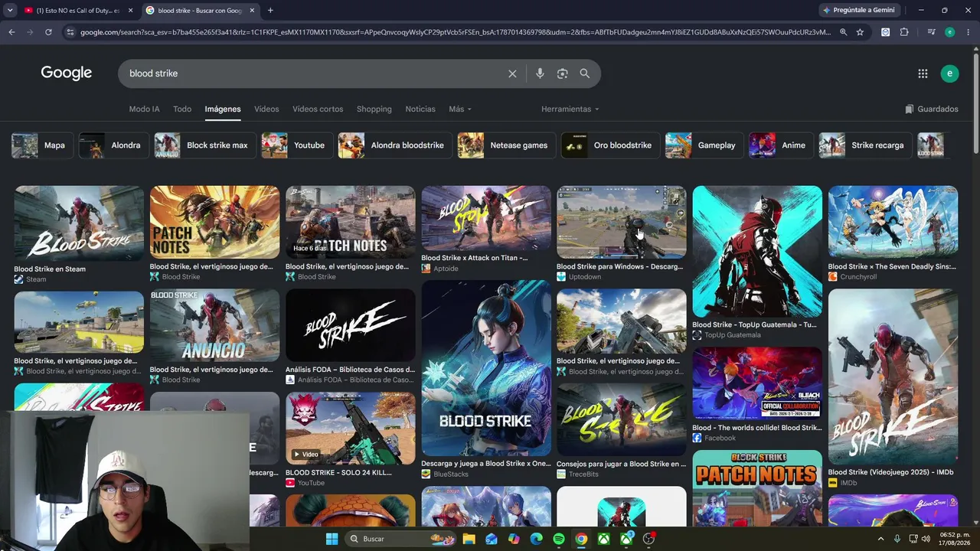Open Xbox app with notification badge
Image resolution: width=980 pixels, height=551 pixels.
point(626,539)
